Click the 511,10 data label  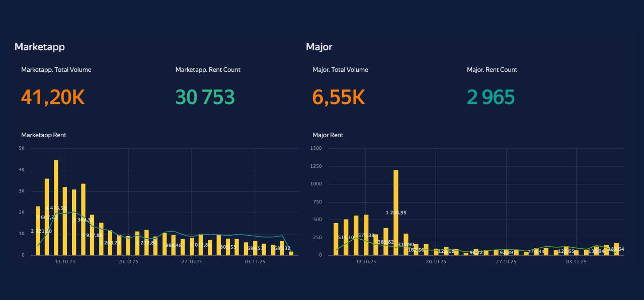tap(346, 237)
